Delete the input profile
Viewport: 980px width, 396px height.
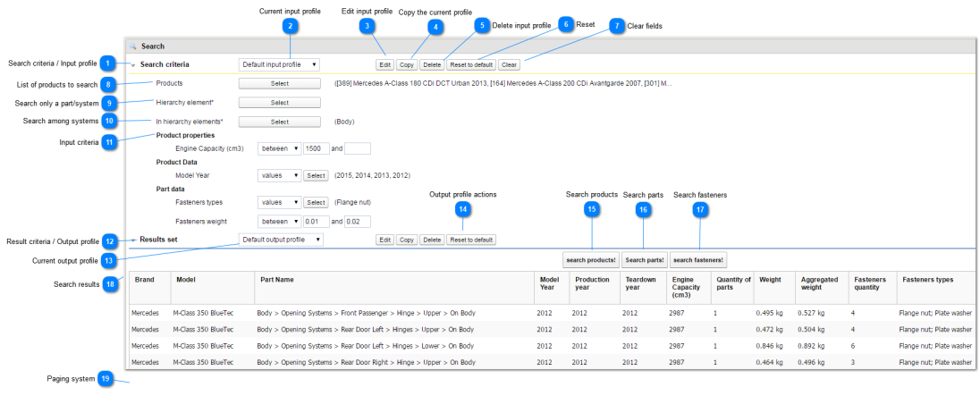click(432, 65)
